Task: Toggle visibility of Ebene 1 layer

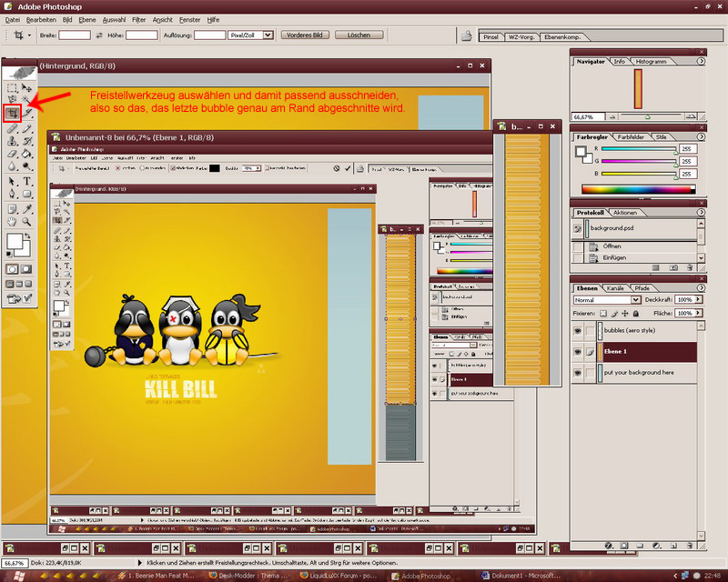Action: (578, 351)
